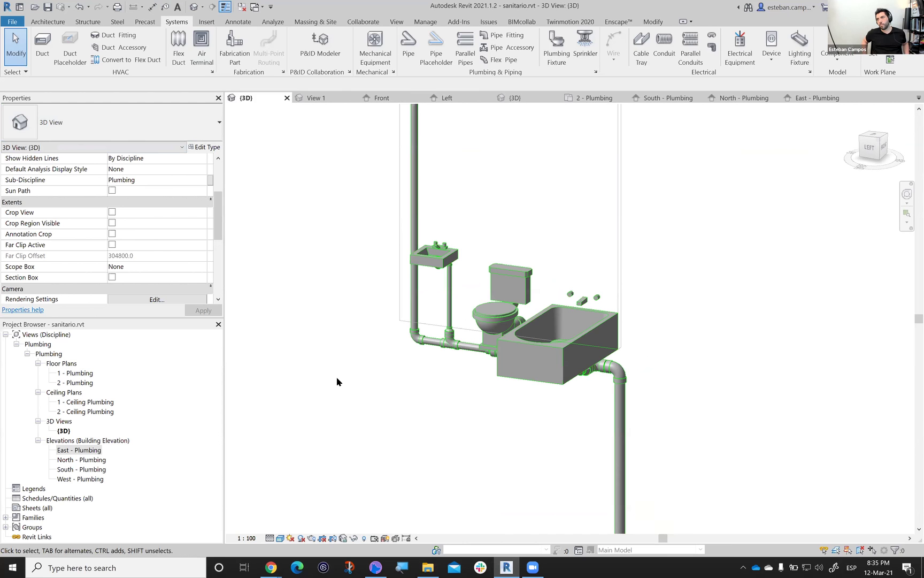
Task: Collapse the Floor Plans tree node
Action: click(x=38, y=363)
